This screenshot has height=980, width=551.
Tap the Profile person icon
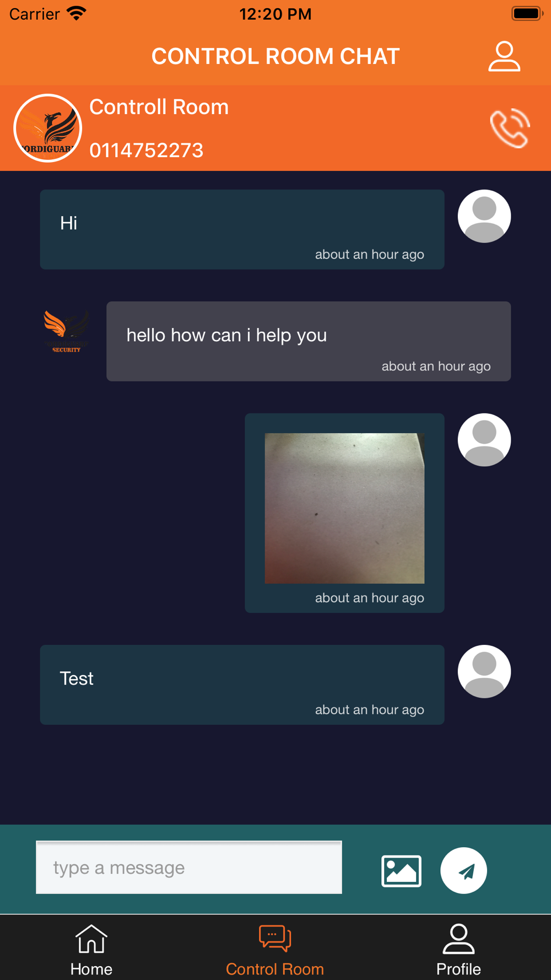tap(458, 939)
